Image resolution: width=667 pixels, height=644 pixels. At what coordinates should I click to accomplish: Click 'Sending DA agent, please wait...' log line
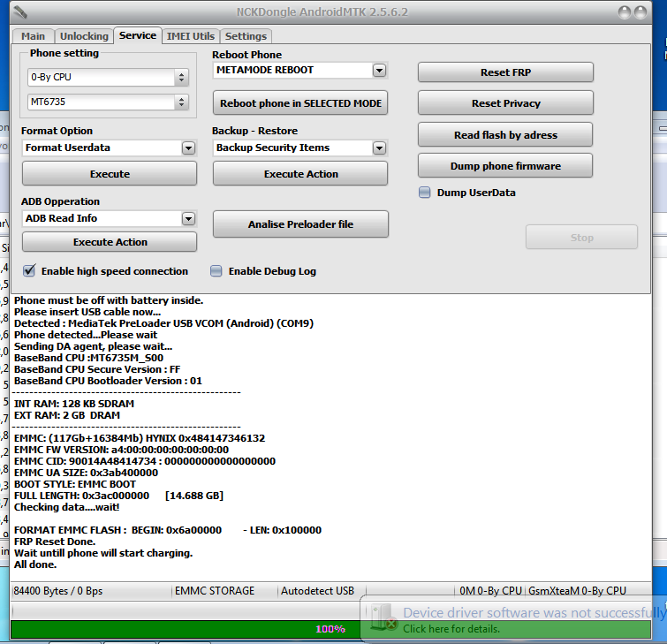click(x=93, y=346)
